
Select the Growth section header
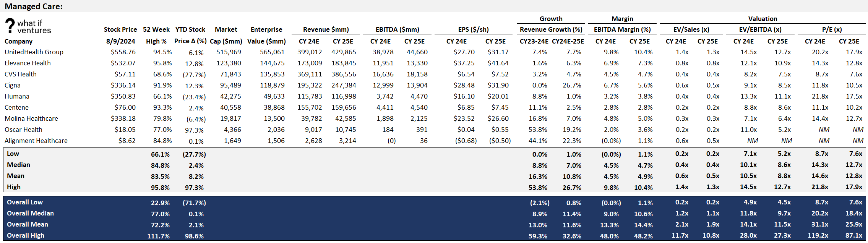551,19
